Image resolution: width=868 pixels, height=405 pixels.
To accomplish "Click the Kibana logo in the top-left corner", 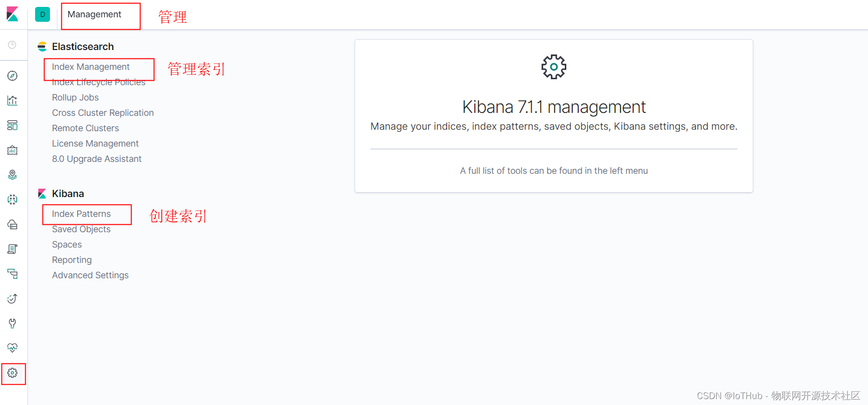I will (x=12, y=14).
